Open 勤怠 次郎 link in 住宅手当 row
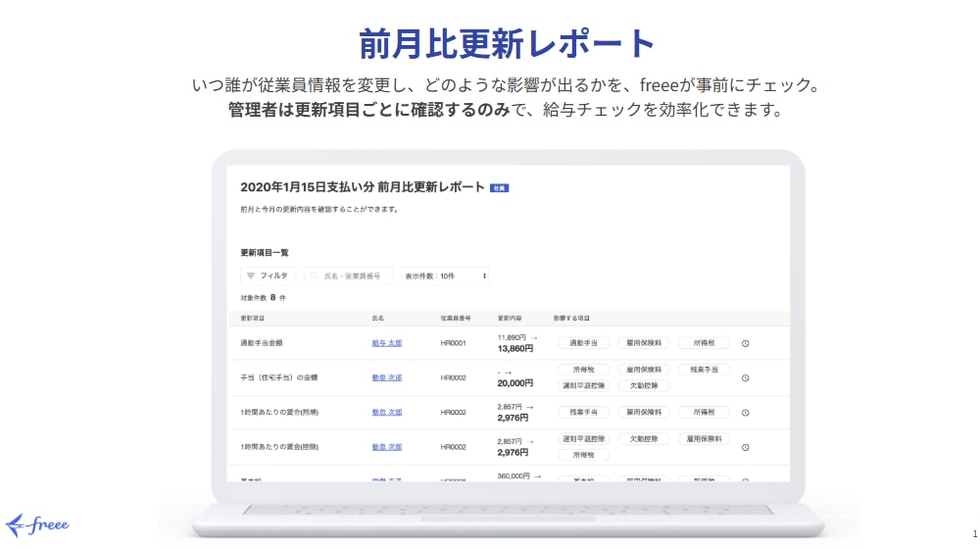This screenshot has height=550, width=980. point(387,377)
